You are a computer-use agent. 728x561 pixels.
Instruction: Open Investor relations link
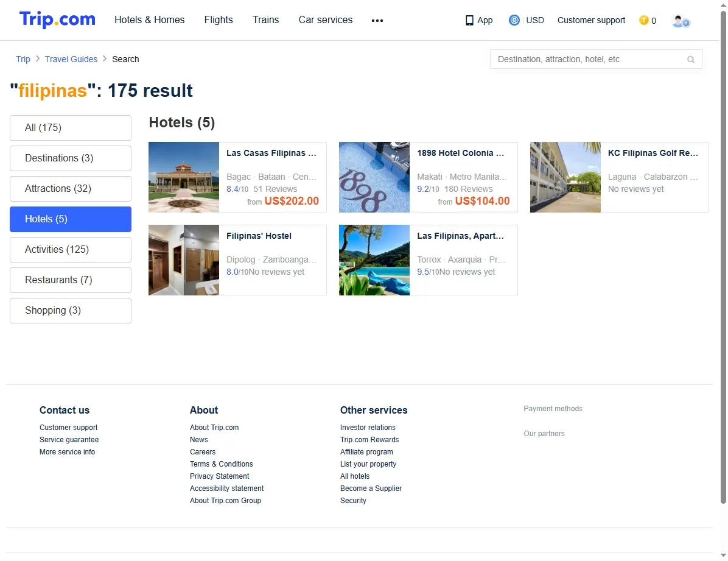tap(368, 428)
